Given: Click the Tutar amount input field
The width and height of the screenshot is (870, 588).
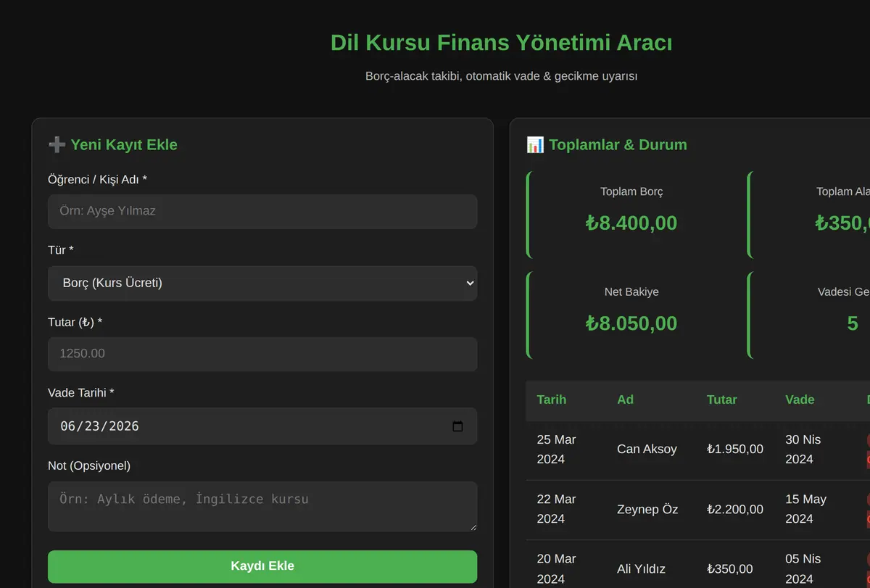Looking at the screenshot, I should pos(262,354).
